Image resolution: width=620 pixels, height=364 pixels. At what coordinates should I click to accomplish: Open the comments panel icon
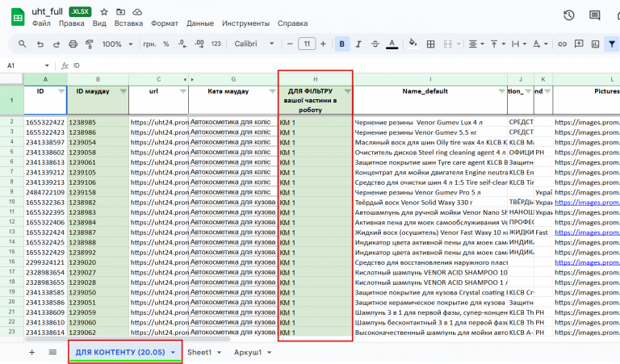[594, 15]
